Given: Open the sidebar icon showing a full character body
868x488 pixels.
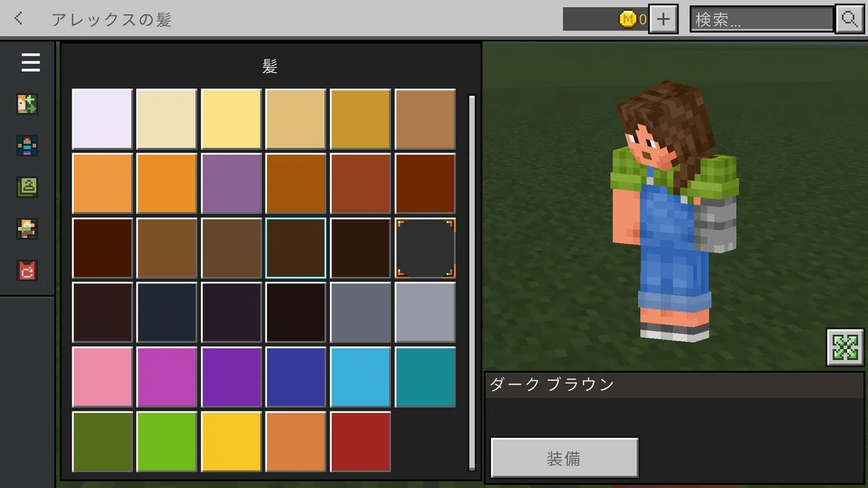Looking at the screenshot, I should pyautogui.click(x=27, y=145).
